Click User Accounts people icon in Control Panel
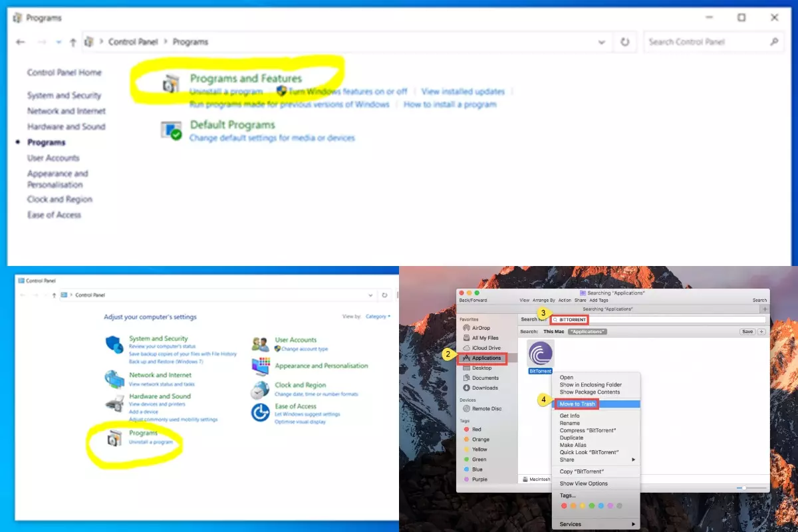 coord(260,344)
